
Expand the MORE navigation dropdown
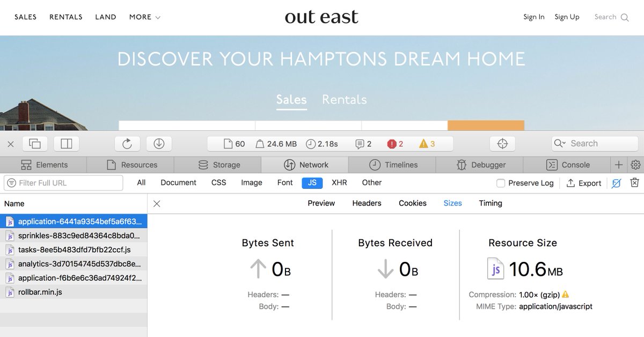click(x=145, y=17)
